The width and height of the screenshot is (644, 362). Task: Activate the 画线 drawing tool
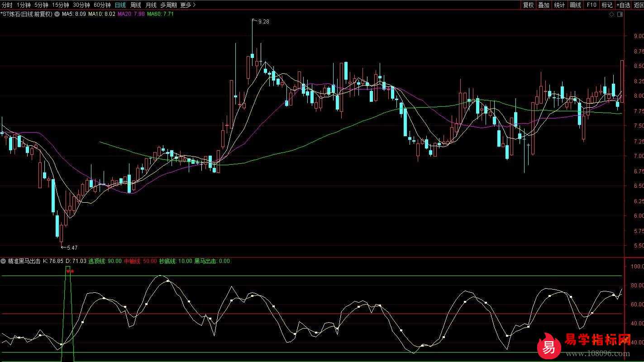click(x=575, y=5)
